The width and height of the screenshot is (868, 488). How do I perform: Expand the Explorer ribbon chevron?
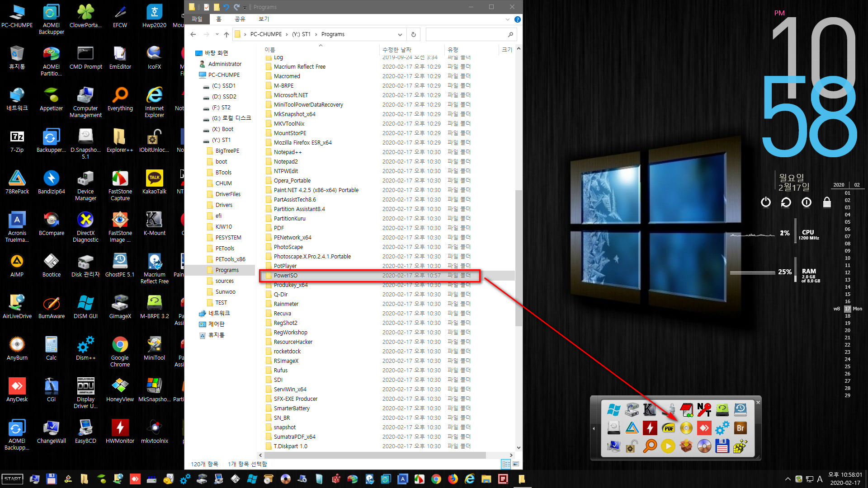(x=507, y=19)
